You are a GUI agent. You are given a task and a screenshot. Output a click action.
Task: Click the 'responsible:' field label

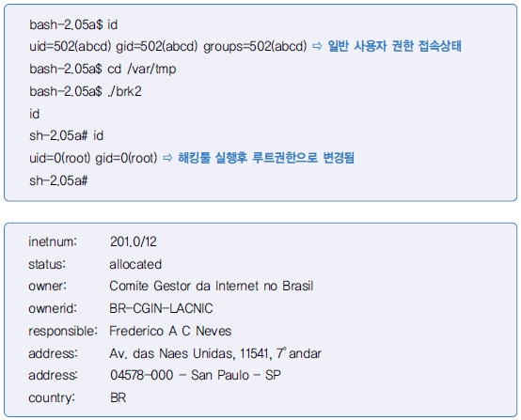[x=63, y=331]
